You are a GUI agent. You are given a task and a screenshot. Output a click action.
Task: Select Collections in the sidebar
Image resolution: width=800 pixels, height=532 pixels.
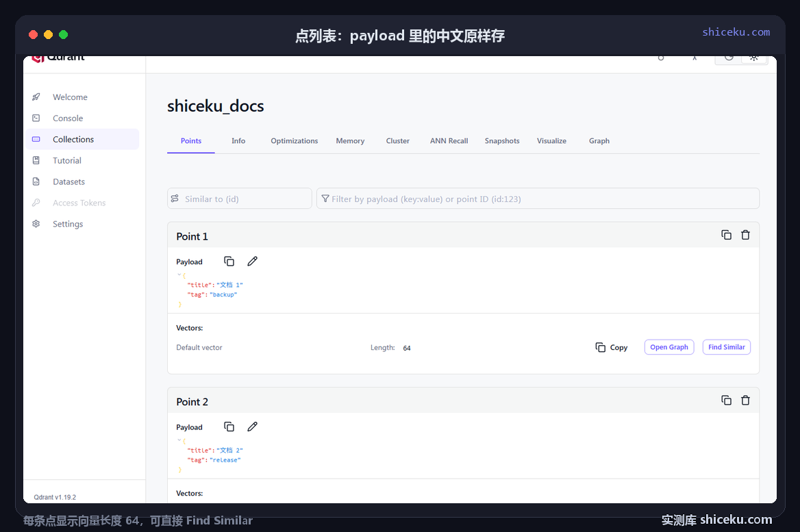[82, 139]
